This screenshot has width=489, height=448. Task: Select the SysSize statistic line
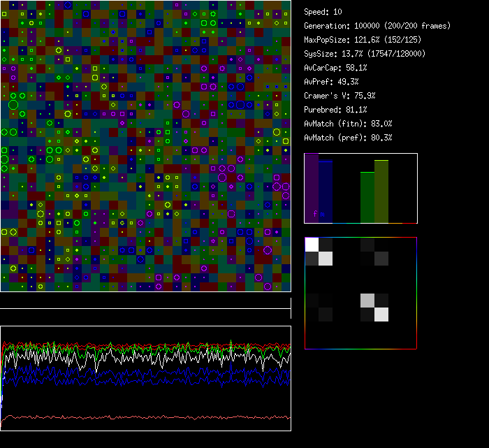(365, 54)
